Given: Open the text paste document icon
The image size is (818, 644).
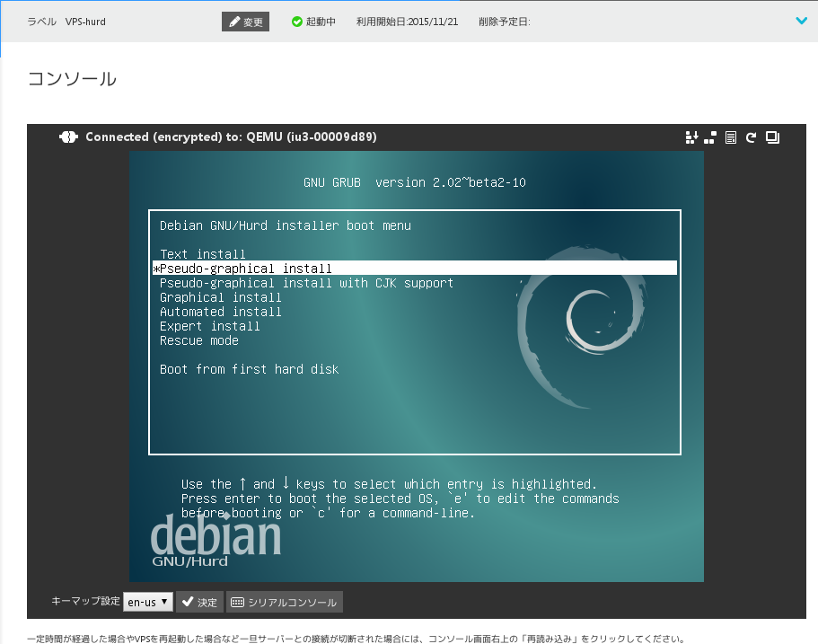Looking at the screenshot, I should tap(731, 137).
